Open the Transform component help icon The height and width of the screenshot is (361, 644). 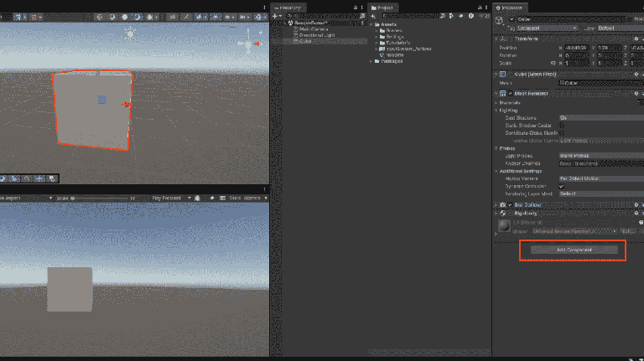tap(636, 39)
